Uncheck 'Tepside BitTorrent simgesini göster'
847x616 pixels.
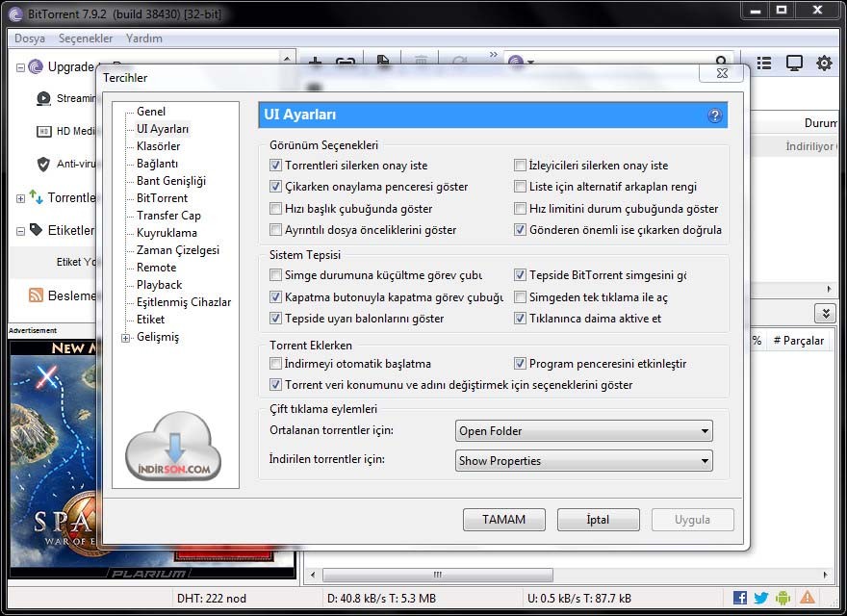(520, 275)
